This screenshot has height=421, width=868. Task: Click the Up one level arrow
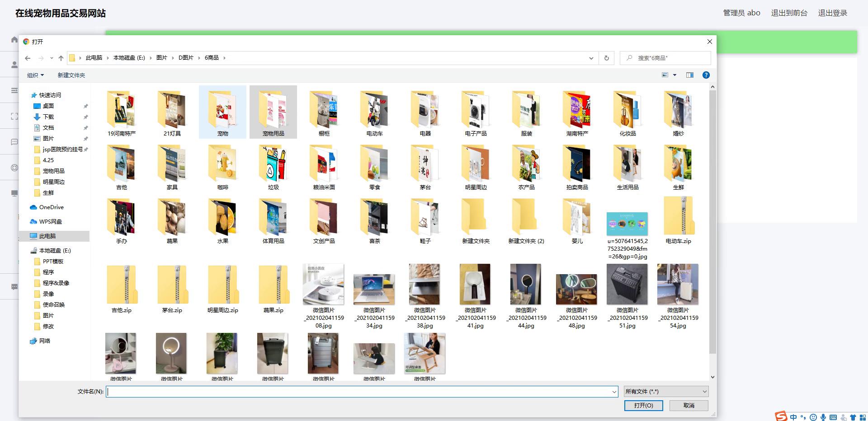(x=61, y=58)
